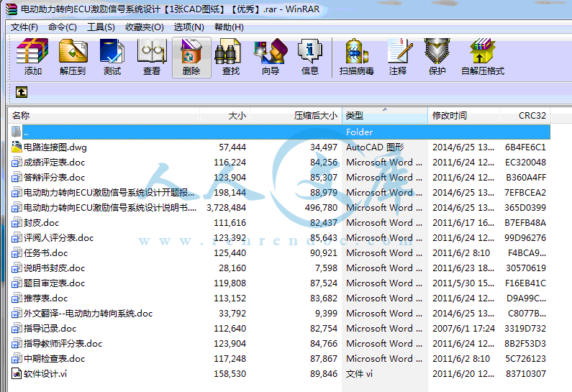Image resolution: width=572 pixels, height=392 pixels.
Task: Select the file 答辩评分表.doc
Action: [54, 178]
